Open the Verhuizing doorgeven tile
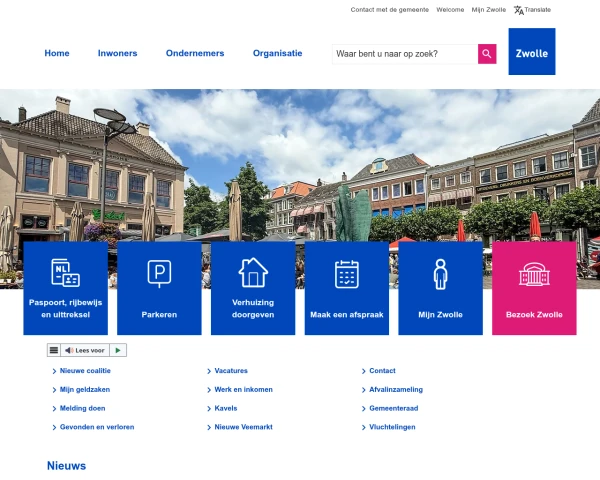Image resolution: width=600 pixels, height=480 pixels. coord(253,288)
